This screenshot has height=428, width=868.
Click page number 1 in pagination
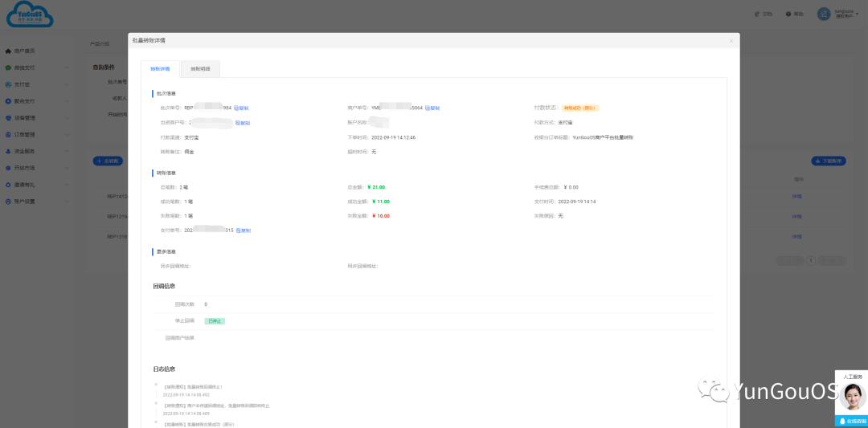(811, 260)
